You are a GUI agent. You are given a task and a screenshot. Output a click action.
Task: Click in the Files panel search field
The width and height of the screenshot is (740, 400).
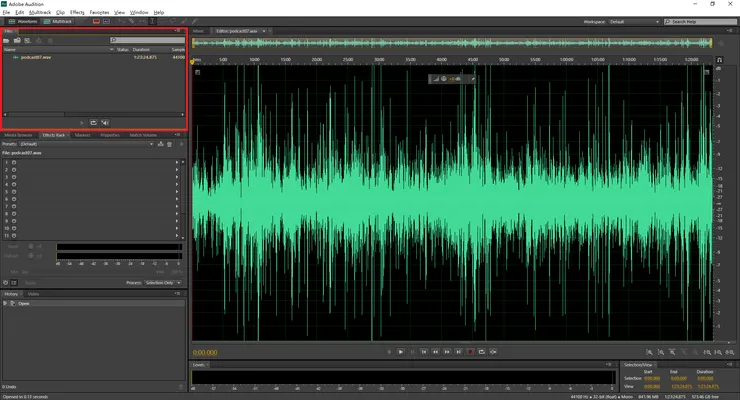point(150,40)
